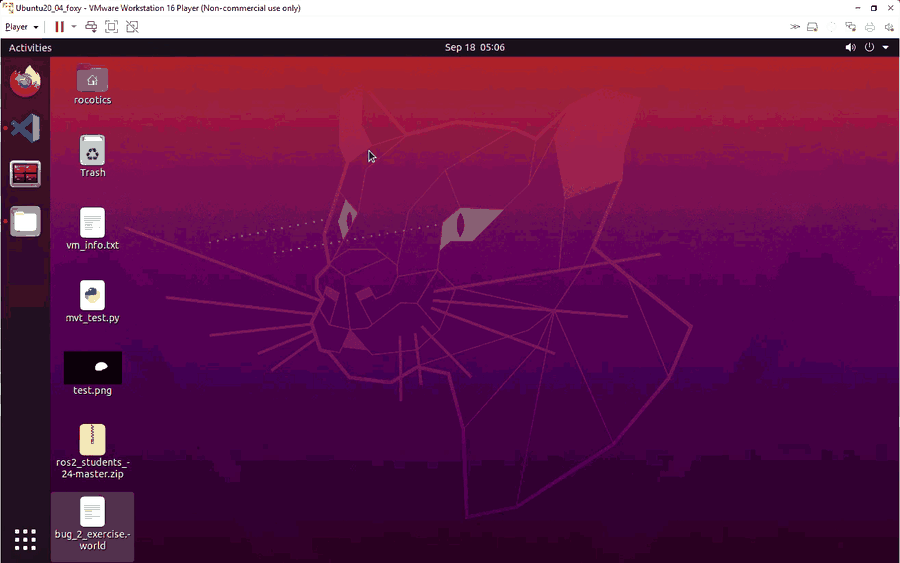Click the "Trash" label on desktop
900x563 pixels.
(x=92, y=173)
